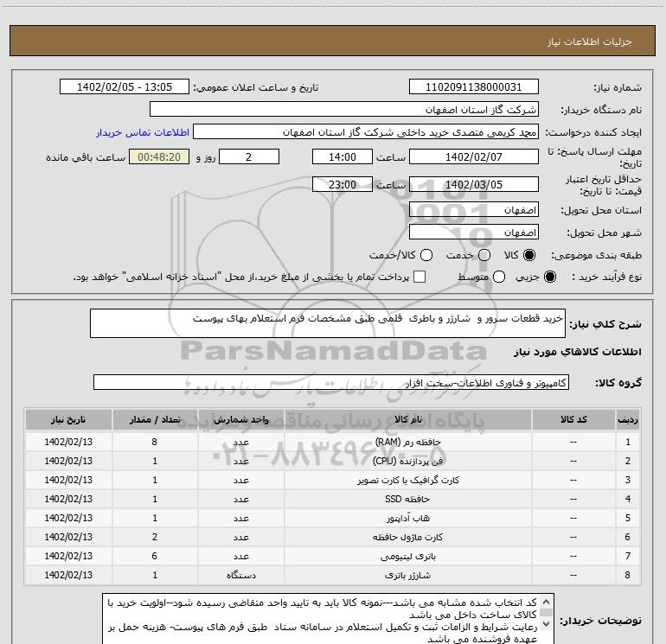Select the حافظه رم (RAM) row name
The width and height of the screenshot is (666, 644).
[407, 442]
